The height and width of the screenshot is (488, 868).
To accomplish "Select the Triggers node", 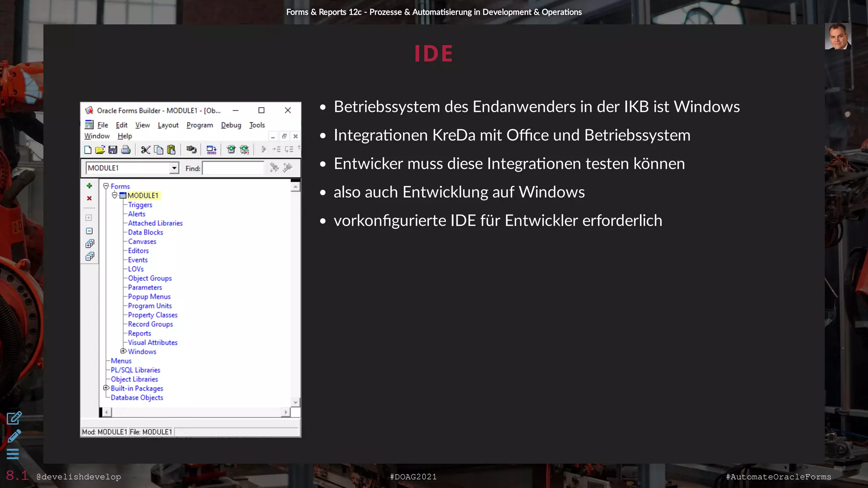I will 140,205.
